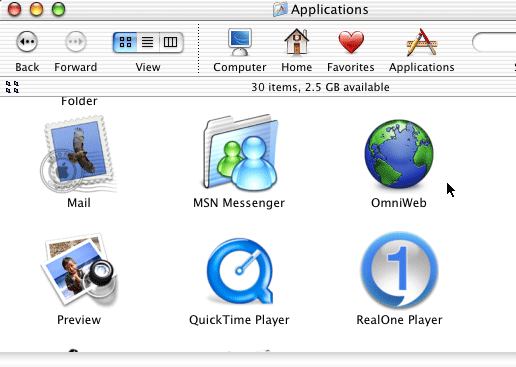The width and height of the screenshot is (516, 367).
Task: Click the Mail label text
Action: point(79,203)
